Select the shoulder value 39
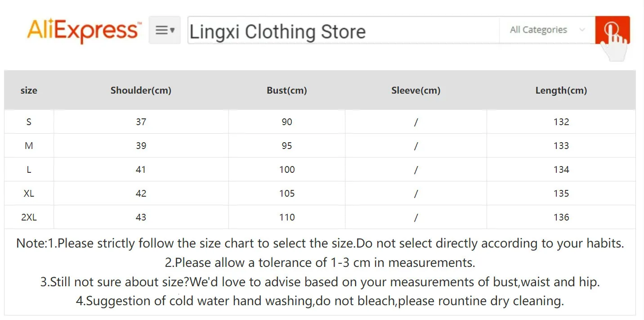 coord(141,146)
